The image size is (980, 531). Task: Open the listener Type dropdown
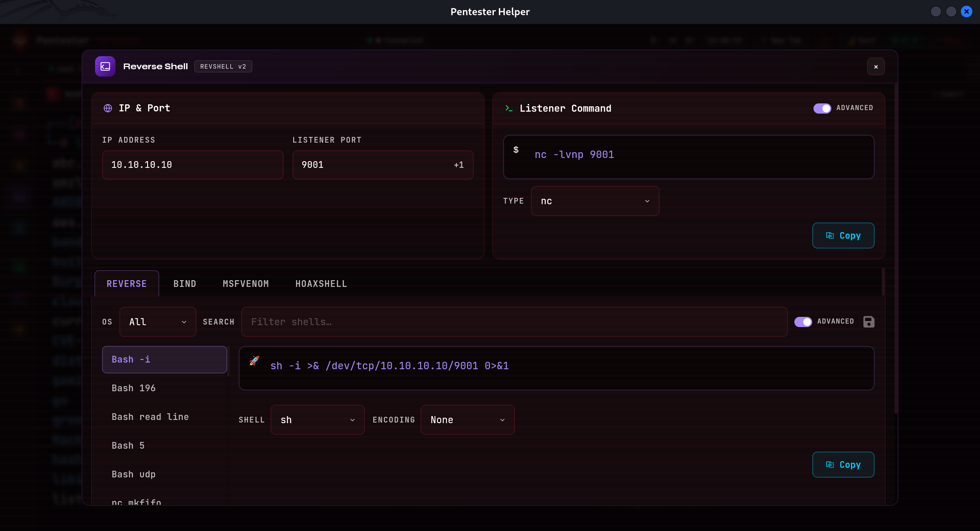(595, 201)
